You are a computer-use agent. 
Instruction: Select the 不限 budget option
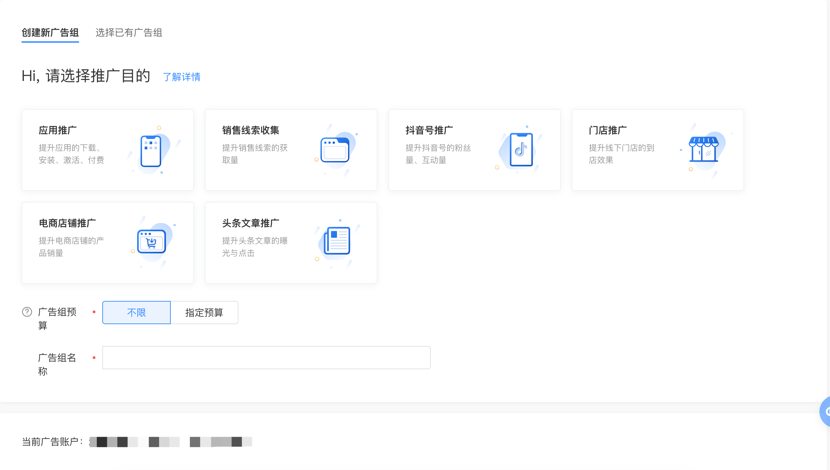coord(136,312)
